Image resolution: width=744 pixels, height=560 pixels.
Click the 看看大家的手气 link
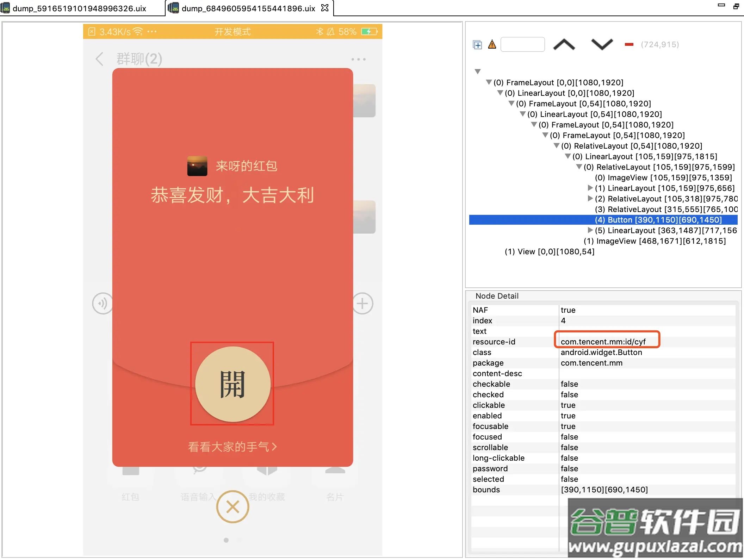(232, 447)
